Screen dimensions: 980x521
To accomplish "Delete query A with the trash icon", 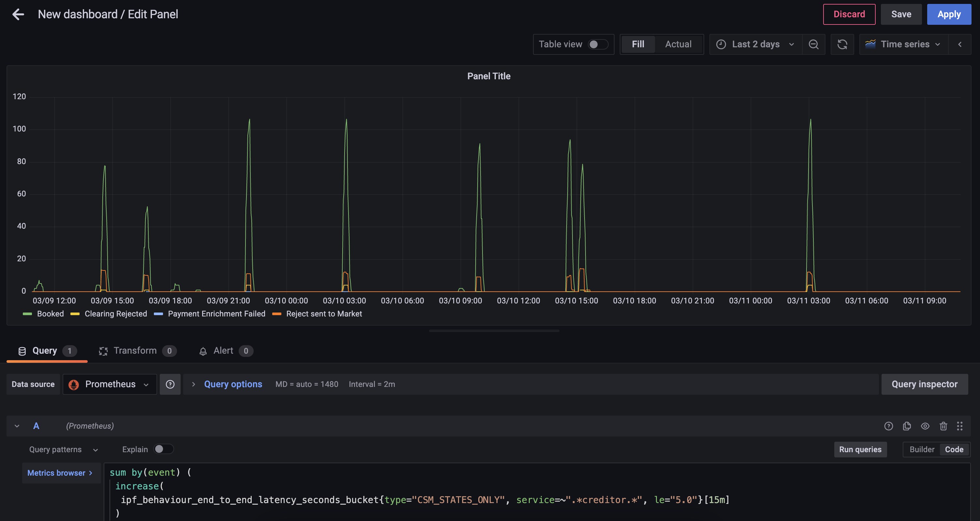I will [943, 426].
